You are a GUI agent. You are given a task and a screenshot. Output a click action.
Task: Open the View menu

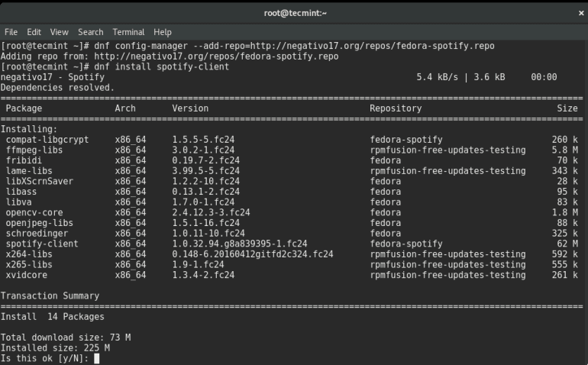[59, 32]
